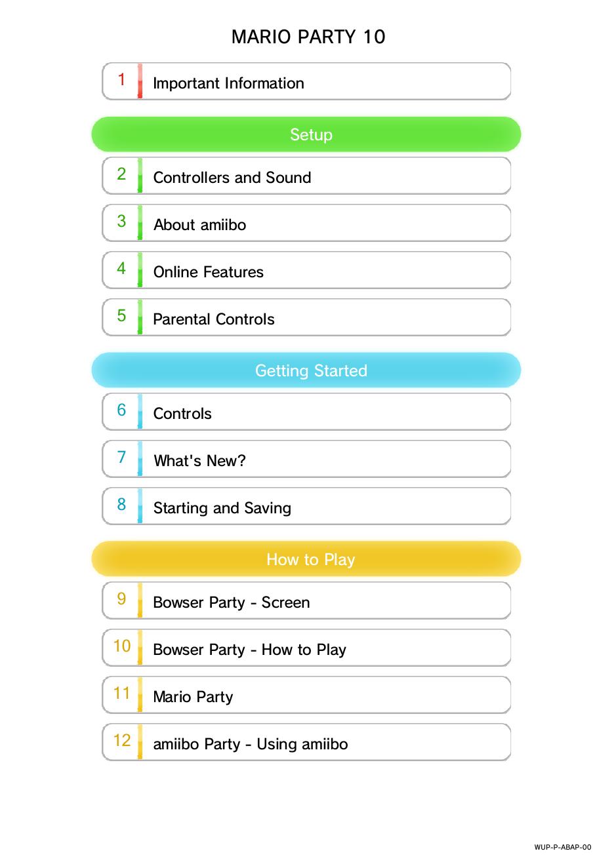The image size is (614, 868).
Task: Click the red number 1 marker
Action: tap(121, 80)
